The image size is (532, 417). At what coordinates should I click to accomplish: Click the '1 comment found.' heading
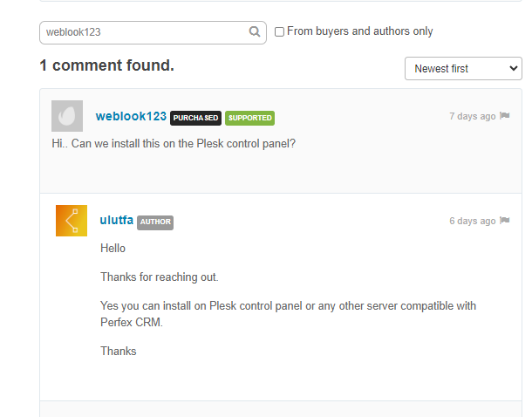(107, 65)
